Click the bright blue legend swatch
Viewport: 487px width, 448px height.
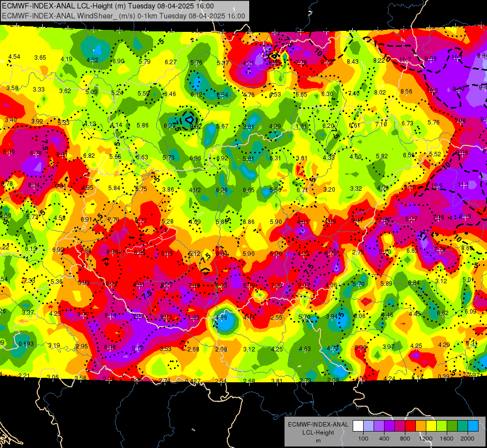[x=473, y=426]
